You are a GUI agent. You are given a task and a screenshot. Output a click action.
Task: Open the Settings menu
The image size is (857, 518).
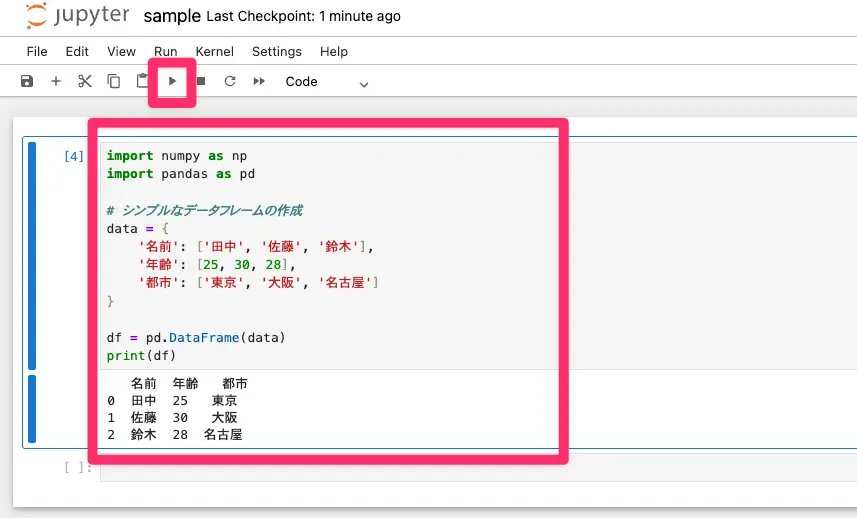pos(277,51)
